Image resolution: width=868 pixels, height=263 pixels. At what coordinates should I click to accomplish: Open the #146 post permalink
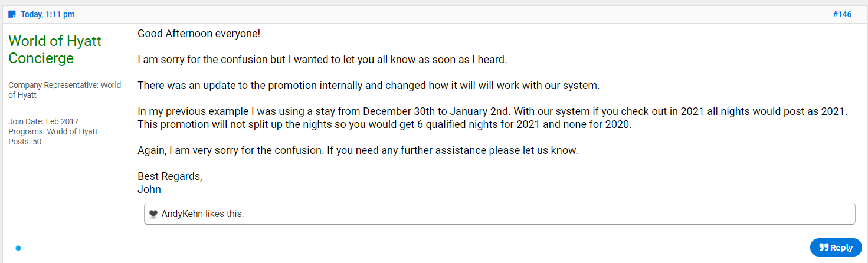click(842, 14)
